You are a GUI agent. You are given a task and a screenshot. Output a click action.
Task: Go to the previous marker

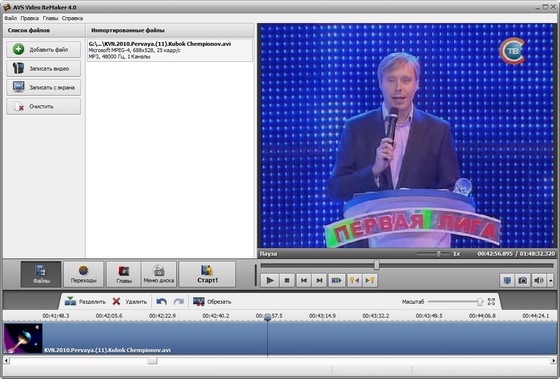tap(354, 281)
